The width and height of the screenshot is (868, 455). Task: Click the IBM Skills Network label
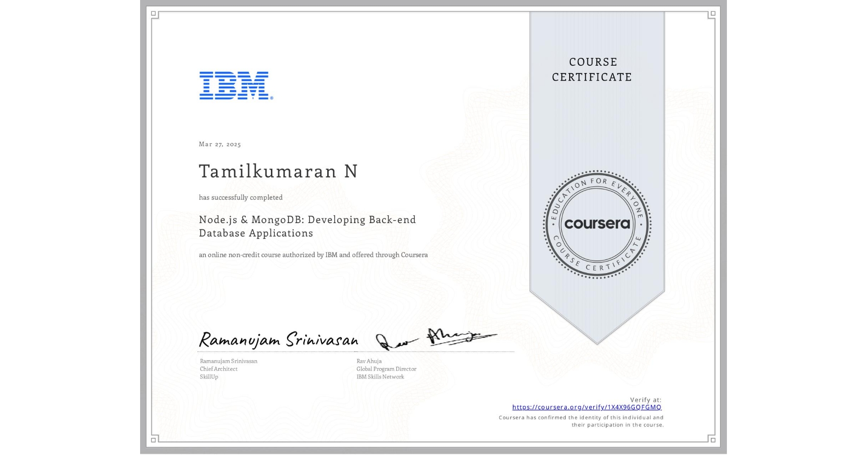click(380, 377)
